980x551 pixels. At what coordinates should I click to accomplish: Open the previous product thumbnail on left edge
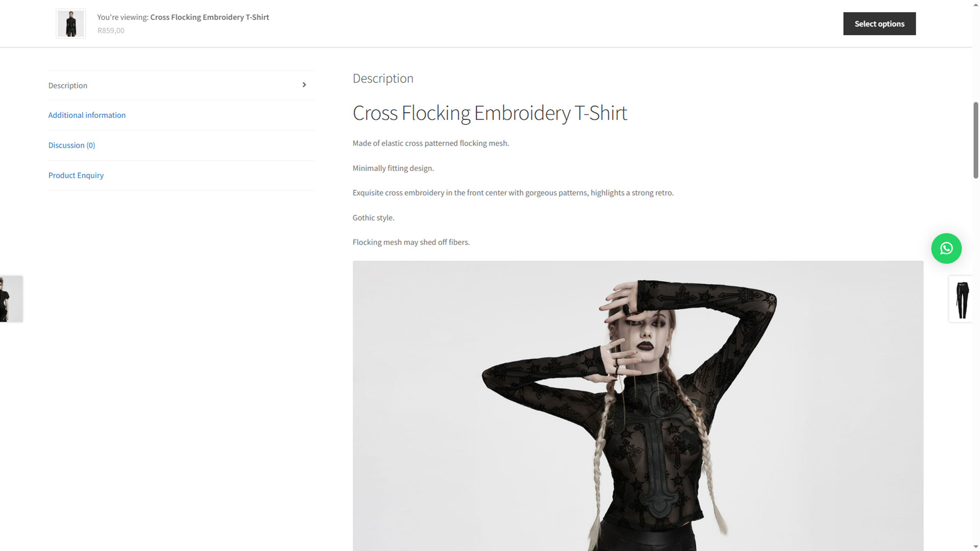11,299
